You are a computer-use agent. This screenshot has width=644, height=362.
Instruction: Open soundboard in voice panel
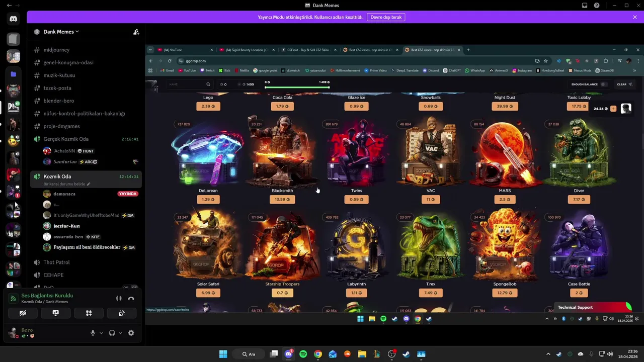121,313
